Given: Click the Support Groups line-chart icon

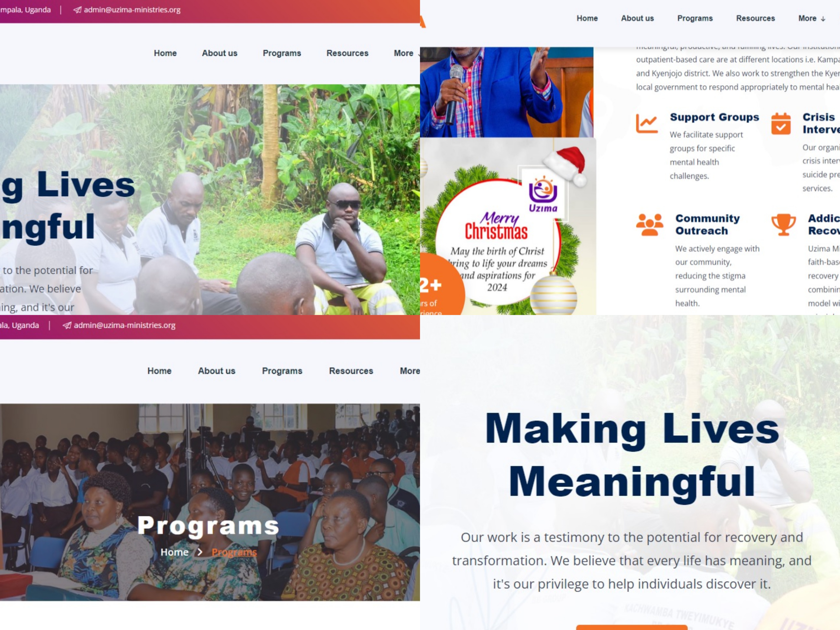Looking at the screenshot, I should coord(647,123).
